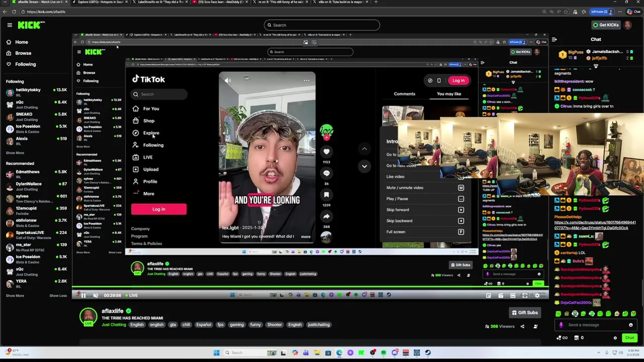Open Edmatthews in Recommended list
The height and width of the screenshot is (362, 644).
(36, 174)
